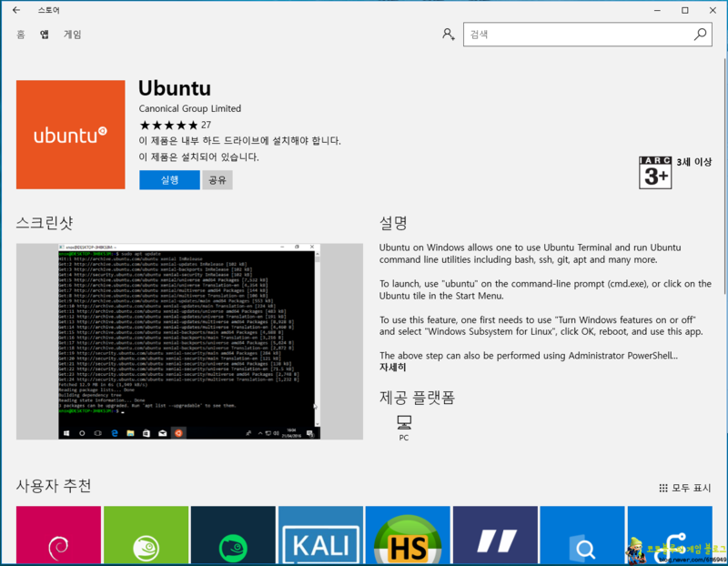This screenshot has height=566, width=728.
Task: Click the orange Ubuntu logo tile
Action: (71, 135)
